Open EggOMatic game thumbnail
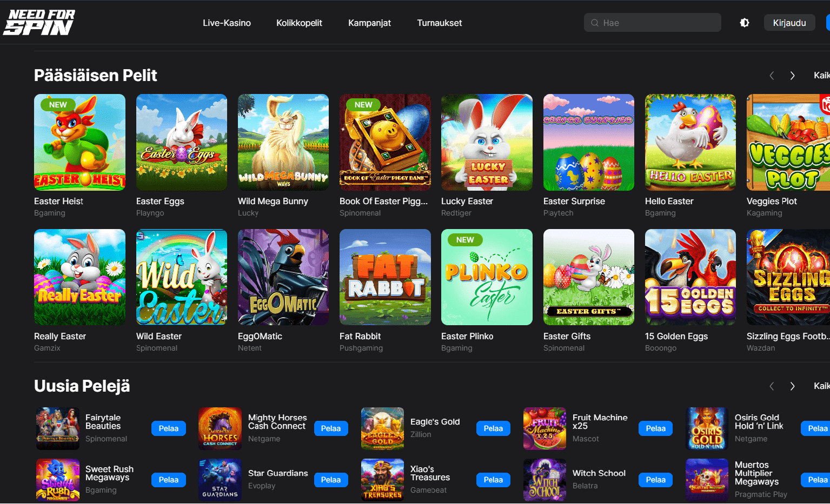 [283, 277]
